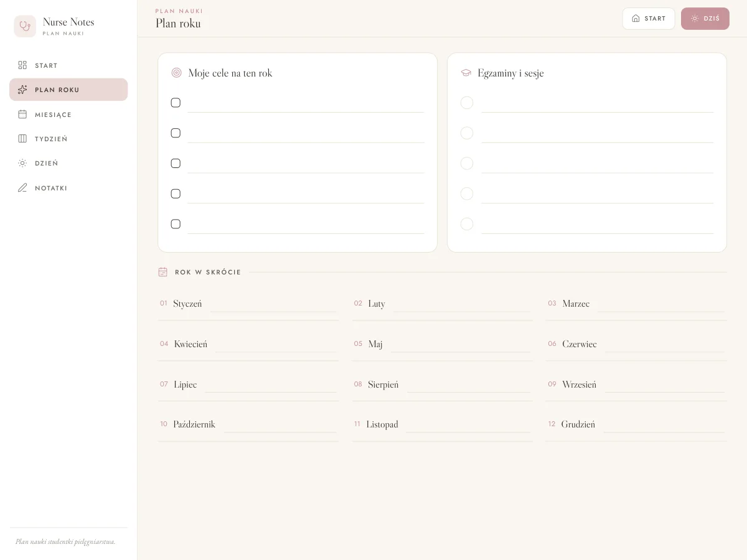
Task: Mark the fourth exam circle
Action: click(467, 194)
